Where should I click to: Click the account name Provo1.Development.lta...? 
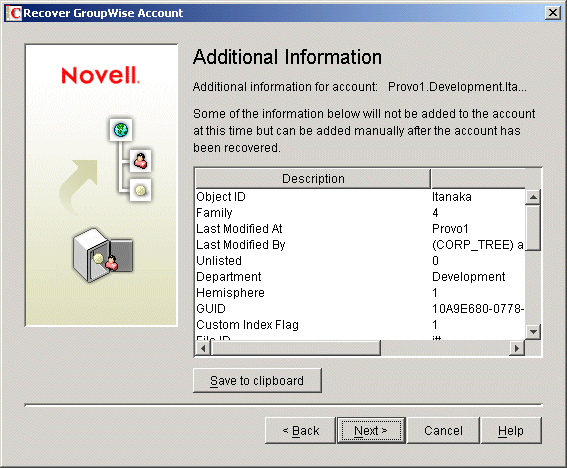pos(457,87)
